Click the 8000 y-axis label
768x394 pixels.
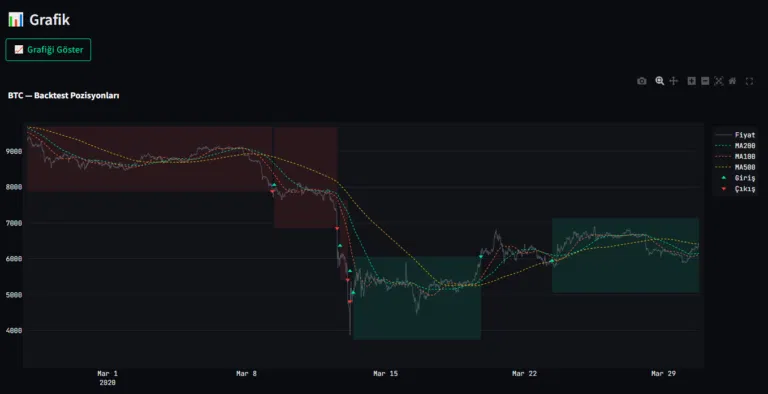coord(14,187)
